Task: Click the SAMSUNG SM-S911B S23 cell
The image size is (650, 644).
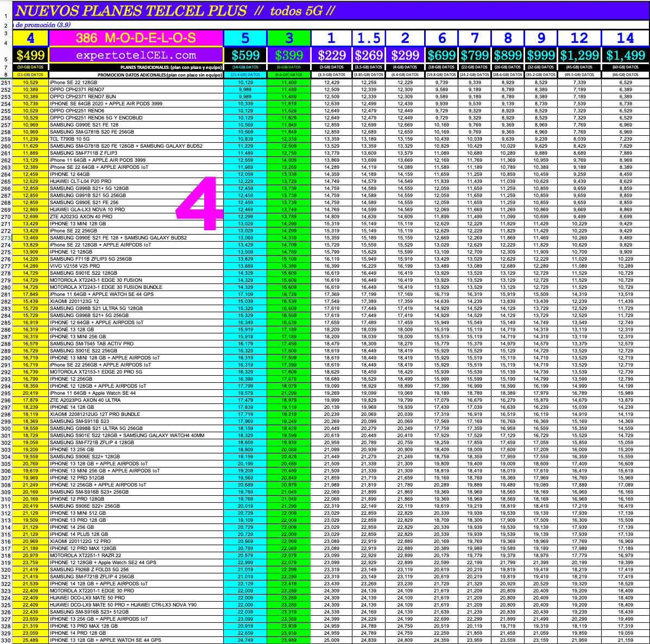Action: [x=136, y=421]
